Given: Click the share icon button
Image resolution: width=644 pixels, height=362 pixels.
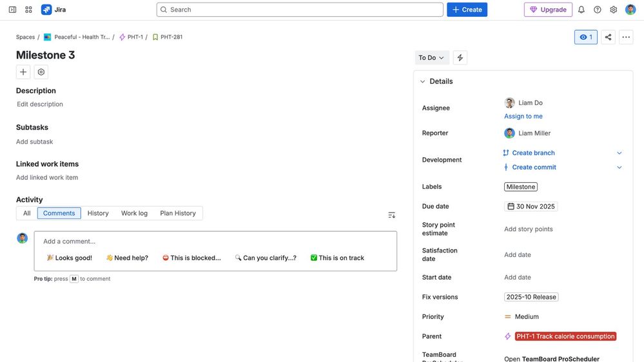Looking at the screenshot, I should 608,37.
